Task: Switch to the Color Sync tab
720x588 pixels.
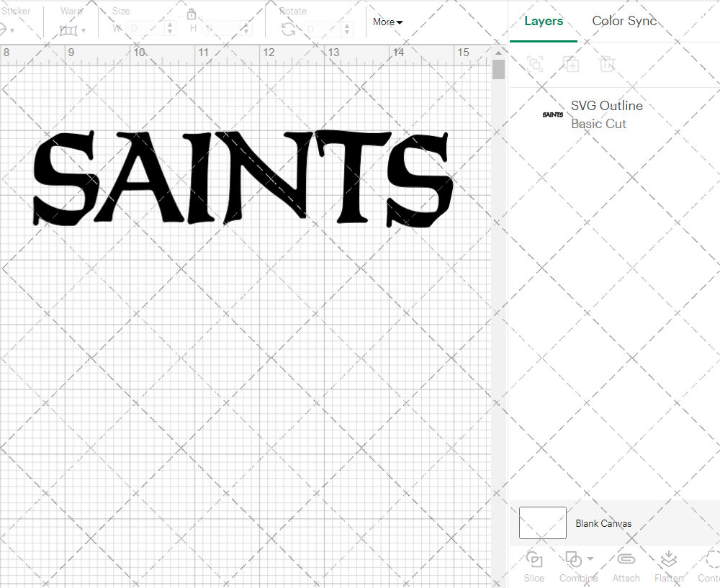Action: click(x=624, y=21)
